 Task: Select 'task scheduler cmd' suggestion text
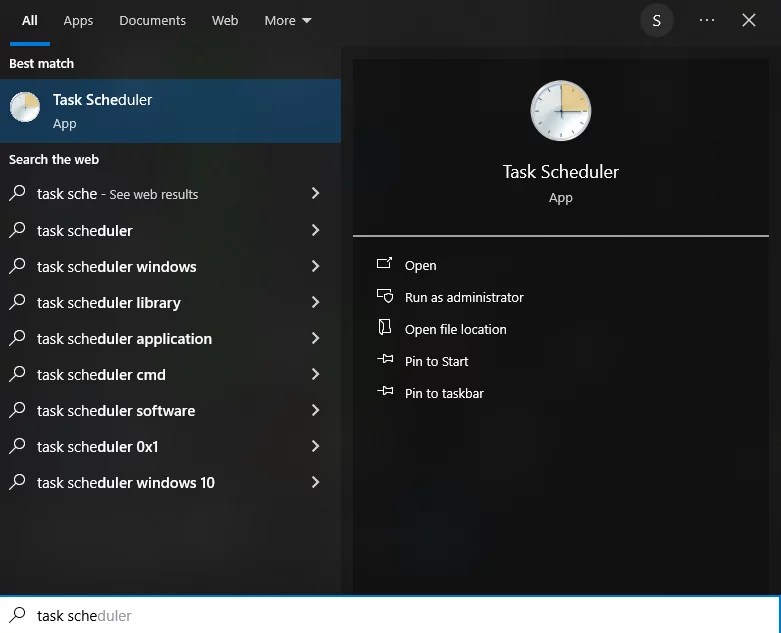[101, 375]
